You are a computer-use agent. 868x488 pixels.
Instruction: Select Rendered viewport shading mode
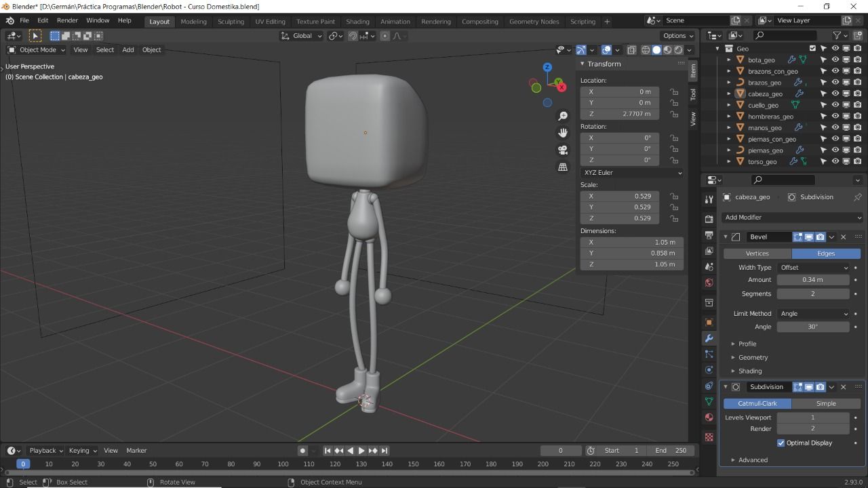pyautogui.click(x=678, y=49)
